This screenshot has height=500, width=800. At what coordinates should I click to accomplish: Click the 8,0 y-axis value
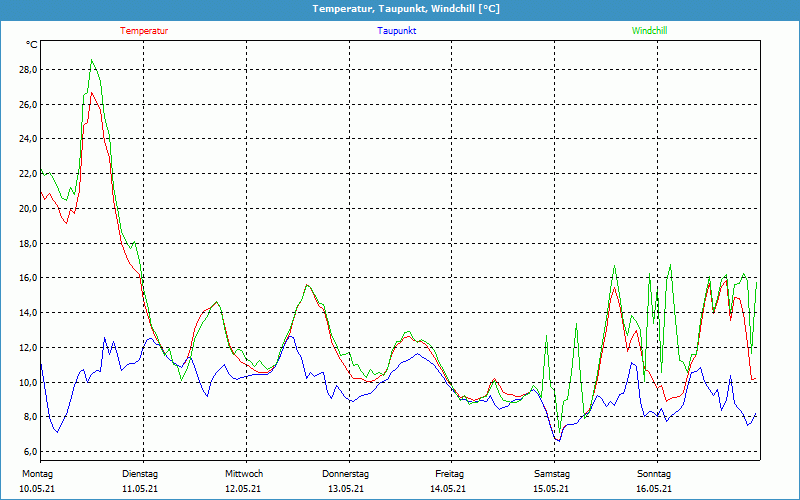[31, 417]
